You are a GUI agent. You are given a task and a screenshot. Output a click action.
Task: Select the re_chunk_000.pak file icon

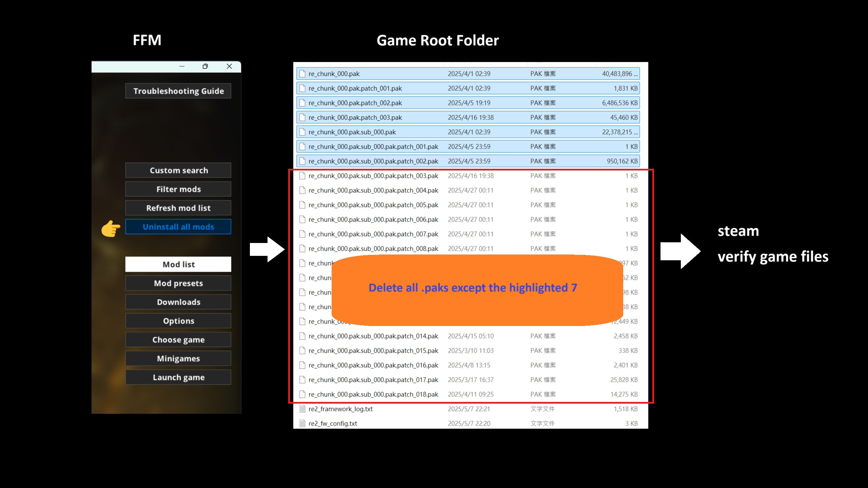pyautogui.click(x=302, y=74)
